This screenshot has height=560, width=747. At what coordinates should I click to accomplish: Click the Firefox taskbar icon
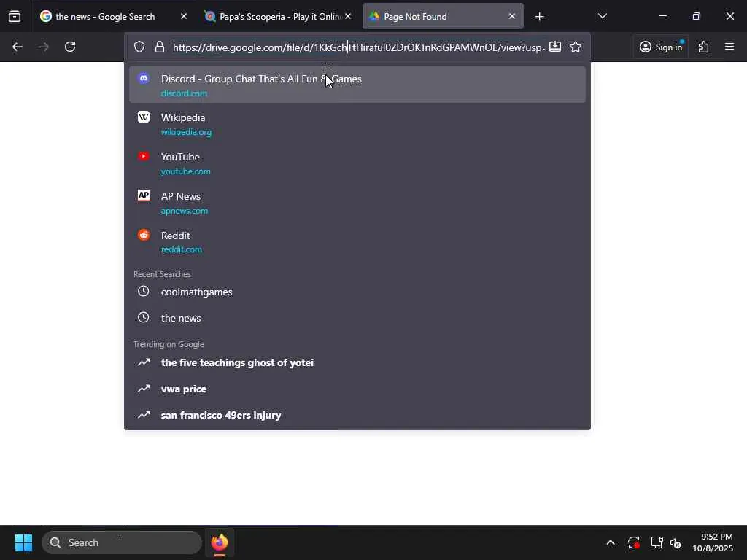[220, 542]
